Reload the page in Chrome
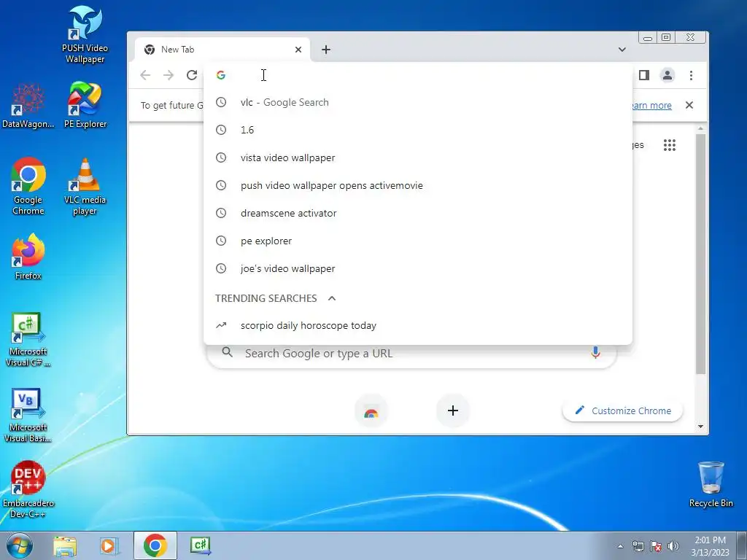747x560 pixels. [192, 75]
